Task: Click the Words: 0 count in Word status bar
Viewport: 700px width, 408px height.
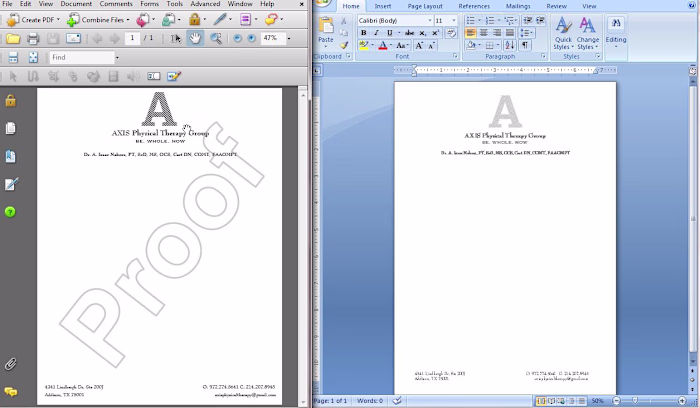Action: 370,401
